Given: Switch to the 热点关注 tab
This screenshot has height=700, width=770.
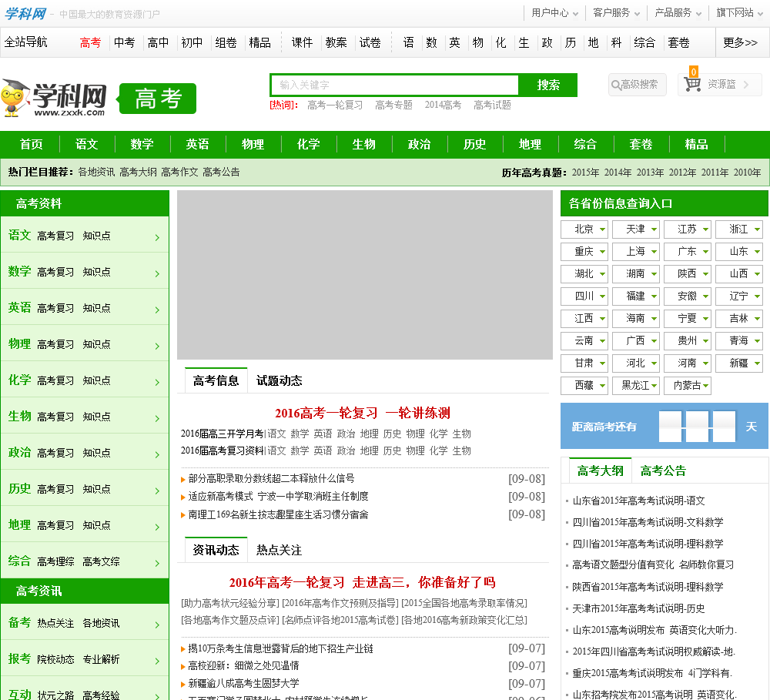Looking at the screenshot, I should click(x=279, y=550).
